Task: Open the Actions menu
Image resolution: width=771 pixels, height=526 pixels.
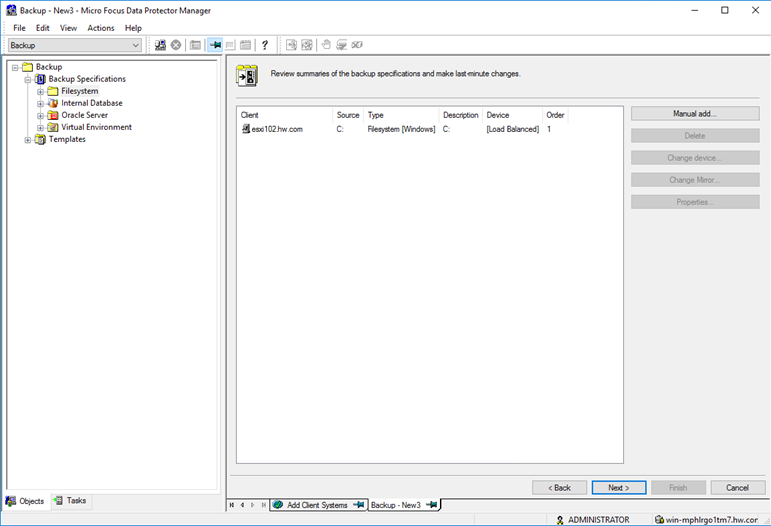Action: tap(101, 28)
